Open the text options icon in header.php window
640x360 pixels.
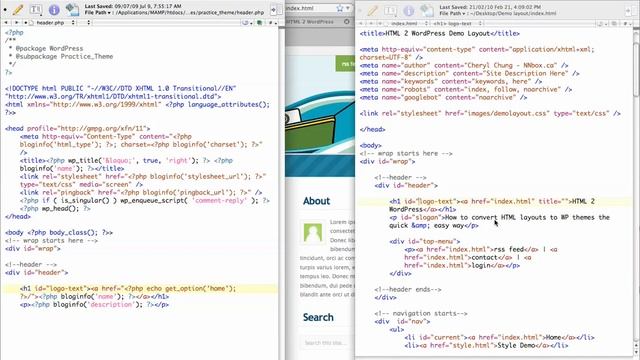click(x=36, y=9)
